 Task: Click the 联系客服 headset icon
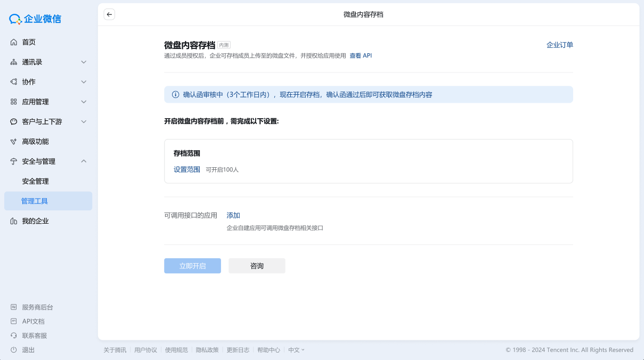pos(14,336)
